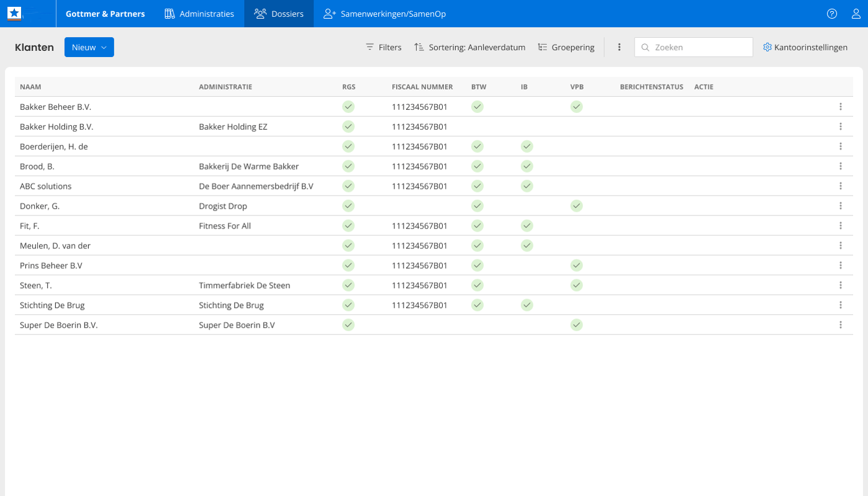Toggle the VPB checkmark for Bakker Beheer B.V.
This screenshot has height=496, width=868.
576,106
